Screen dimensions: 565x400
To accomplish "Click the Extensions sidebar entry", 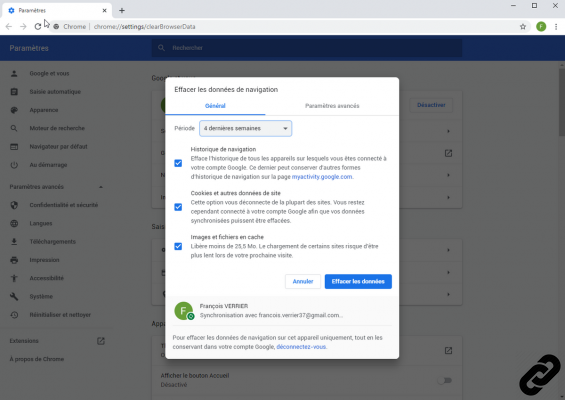I will [24, 341].
